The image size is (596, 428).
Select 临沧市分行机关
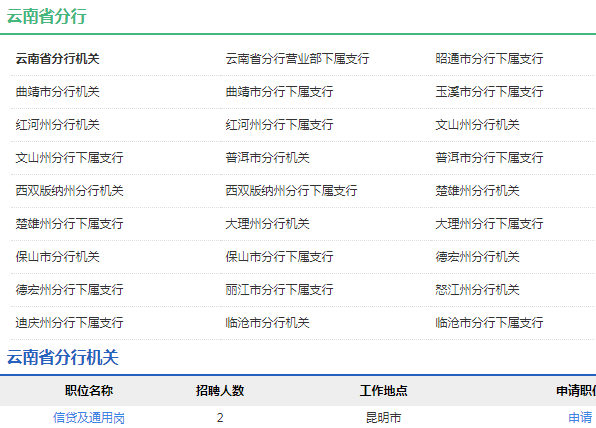(x=268, y=323)
